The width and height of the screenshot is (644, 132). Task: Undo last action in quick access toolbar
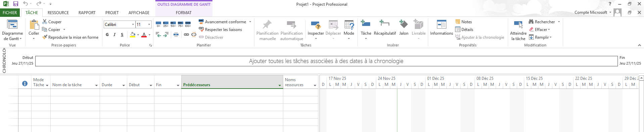click(x=26, y=4)
